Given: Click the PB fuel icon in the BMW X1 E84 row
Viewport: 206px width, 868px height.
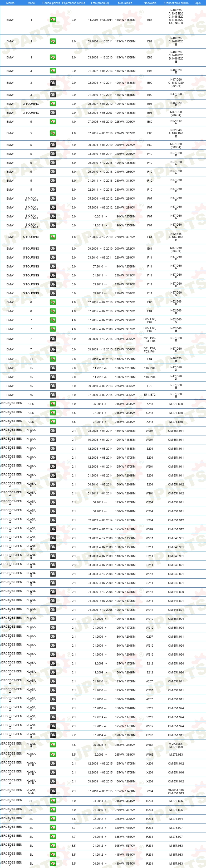Looking at the screenshot, I should (53, 359).
